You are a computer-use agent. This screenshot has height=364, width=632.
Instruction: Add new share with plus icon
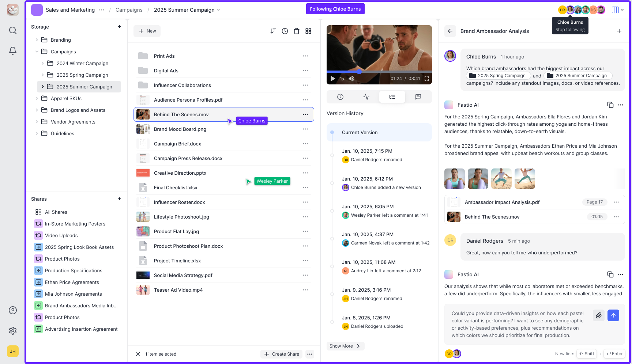pyautogui.click(x=120, y=199)
